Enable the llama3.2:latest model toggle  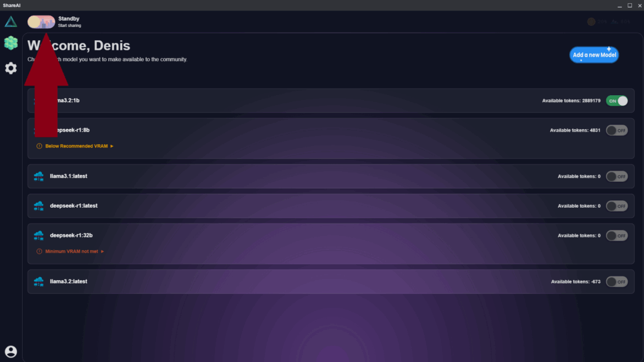(616, 282)
